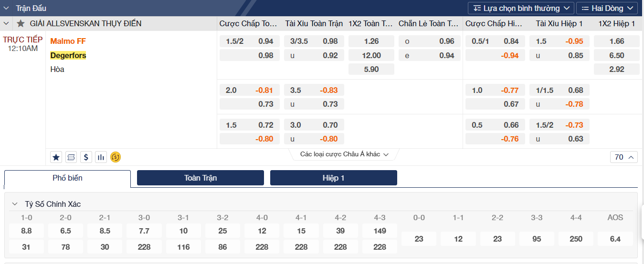Click the star favorite icon below Hòa
Viewport: 644px width, 264px height.
point(56,157)
